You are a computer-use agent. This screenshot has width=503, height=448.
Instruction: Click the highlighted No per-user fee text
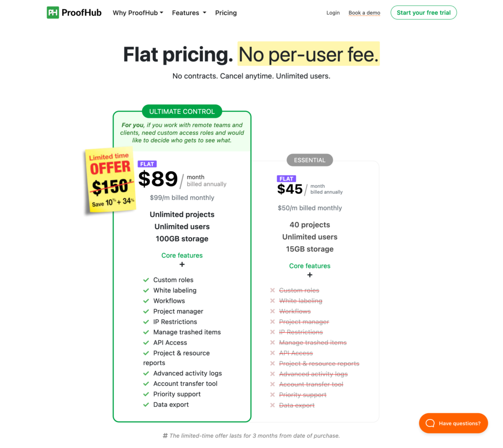coord(308,54)
